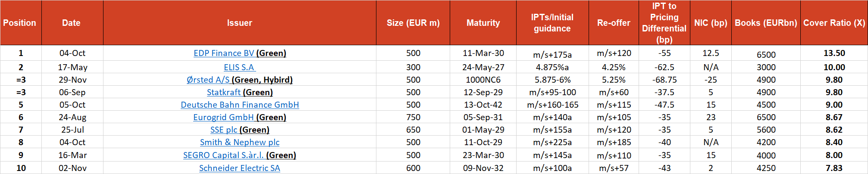Open the Schneider Electric SA link
This screenshot has height=174, width=868.
(x=240, y=168)
